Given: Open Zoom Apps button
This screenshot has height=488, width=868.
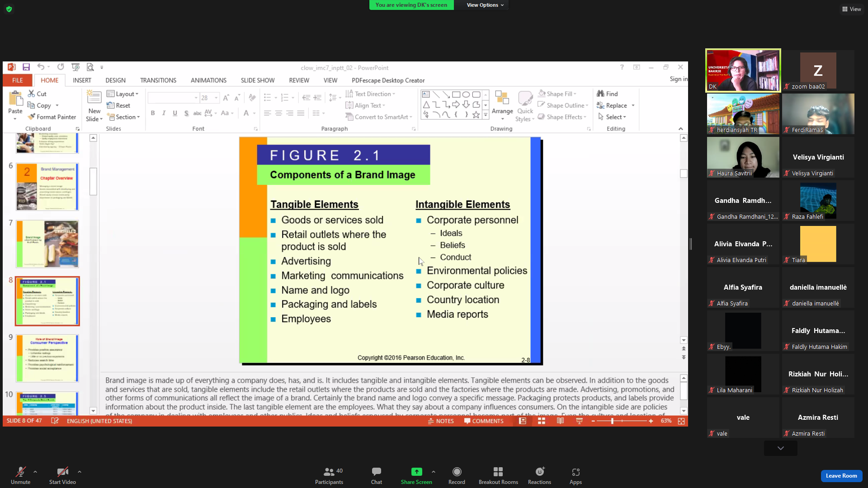Looking at the screenshot, I should point(576,476).
